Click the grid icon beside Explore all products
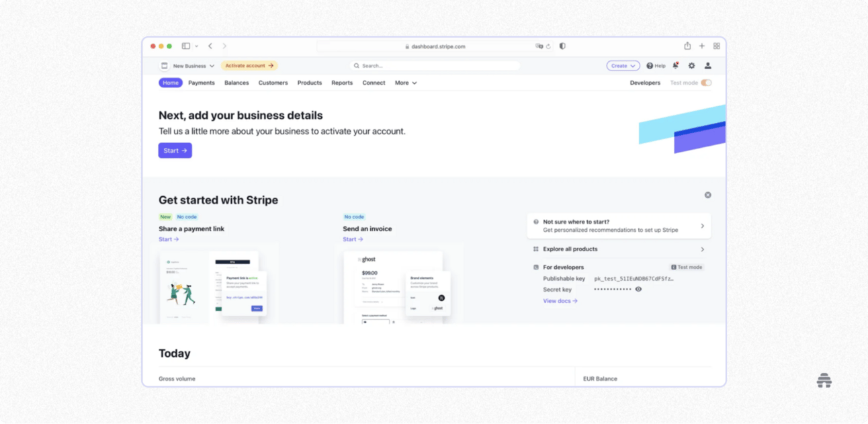 click(x=536, y=249)
